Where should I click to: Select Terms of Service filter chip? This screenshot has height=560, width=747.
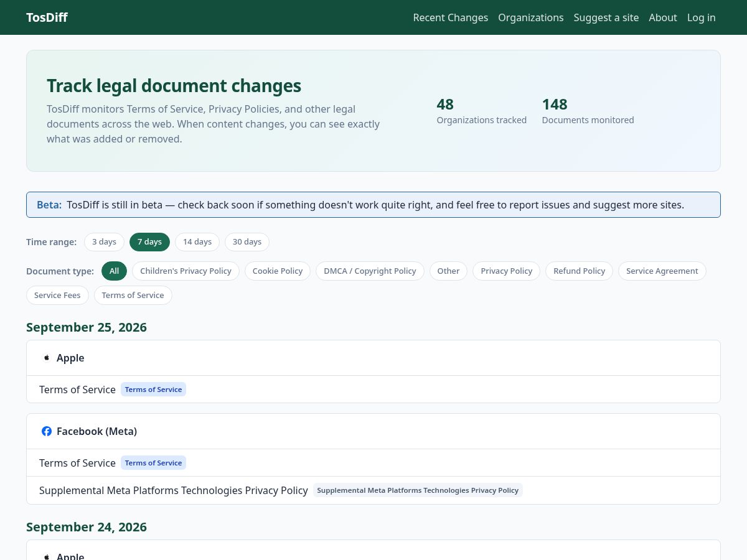[133, 296]
